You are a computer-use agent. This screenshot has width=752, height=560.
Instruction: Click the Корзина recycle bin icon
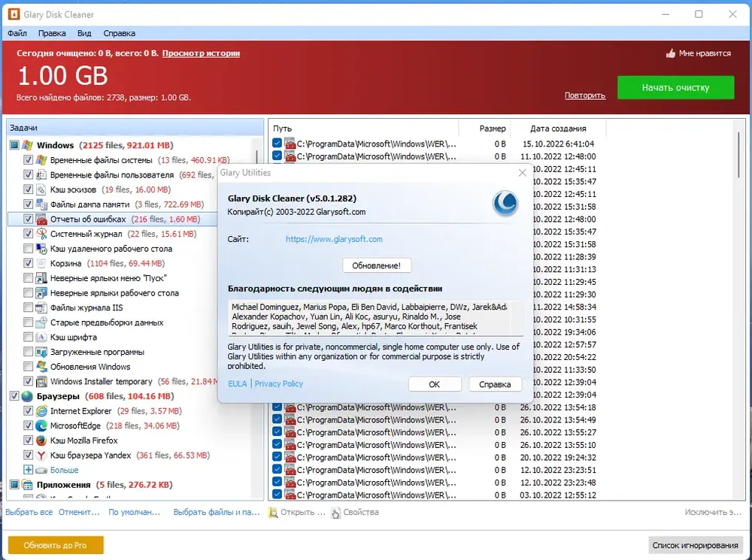click(x=41, y=263)
